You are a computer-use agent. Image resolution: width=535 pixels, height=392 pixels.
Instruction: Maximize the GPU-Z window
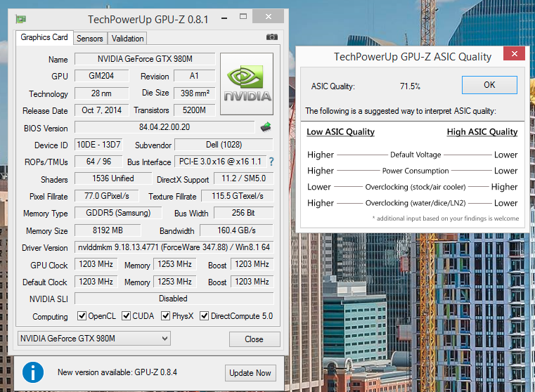tap(243, 16)
